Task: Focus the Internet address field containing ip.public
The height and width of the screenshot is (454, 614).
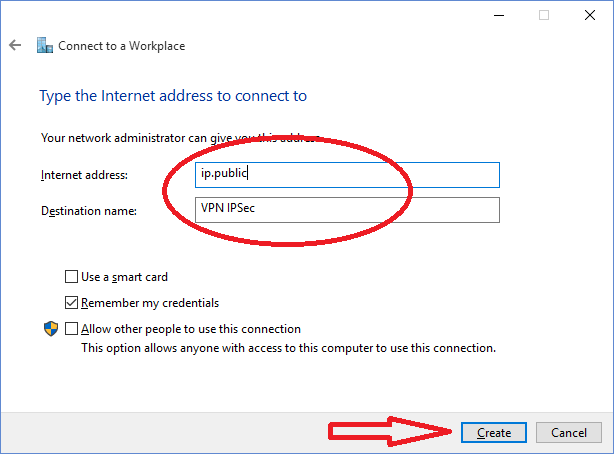Action: point(347,175)
